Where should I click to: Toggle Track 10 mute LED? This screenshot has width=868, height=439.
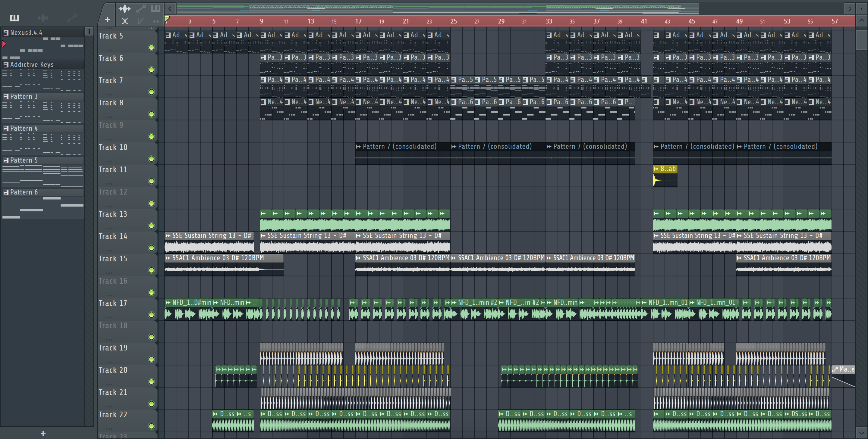(x=152, y=159)
